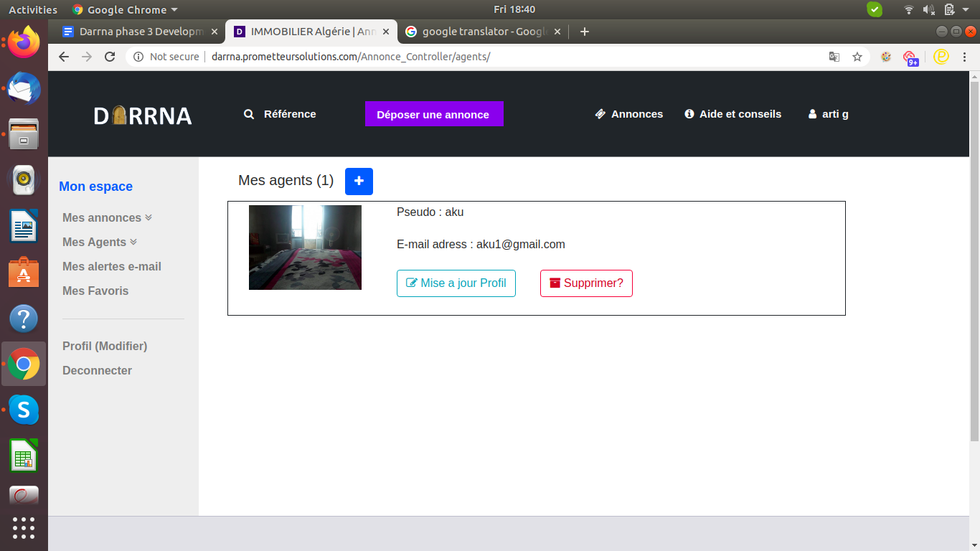Reload the page with the refresh icon
980x551 pixels.
110,57
